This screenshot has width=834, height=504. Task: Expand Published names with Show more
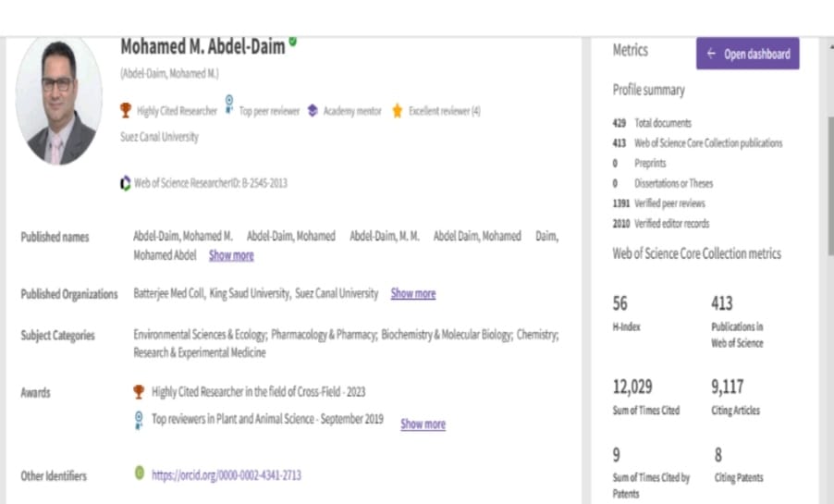click(x=231, y=255)
